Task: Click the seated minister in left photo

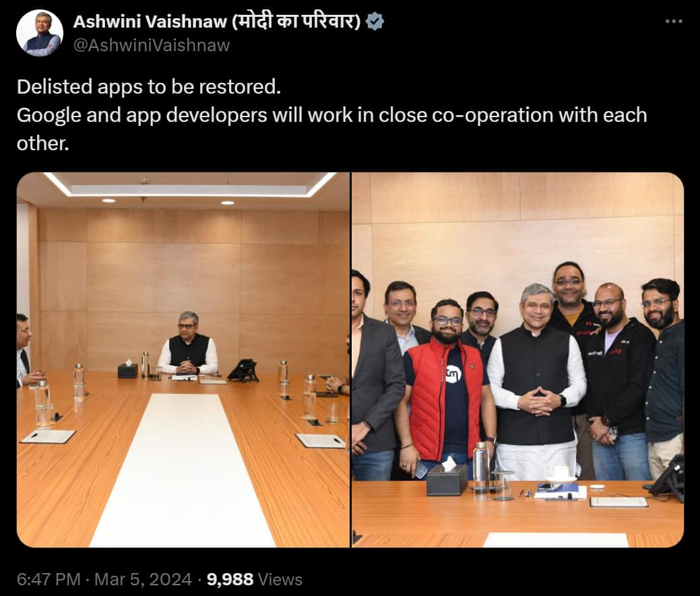Action: tap(188, 344)
